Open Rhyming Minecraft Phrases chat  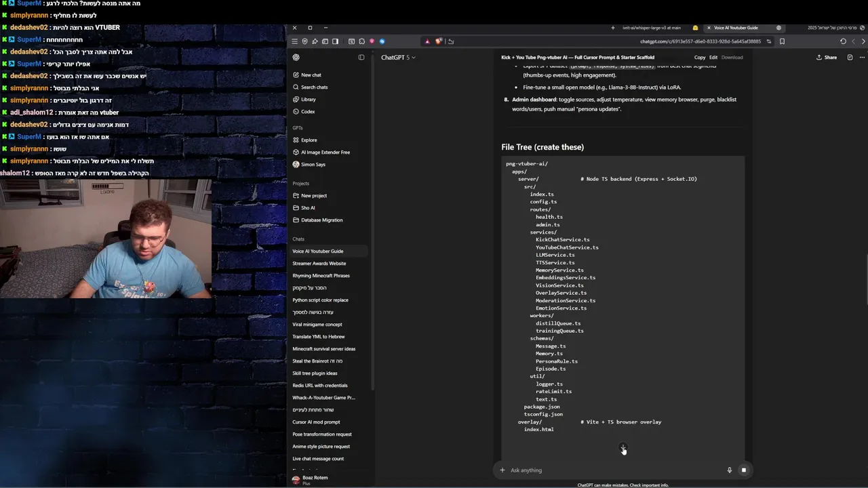click(321, 276)
